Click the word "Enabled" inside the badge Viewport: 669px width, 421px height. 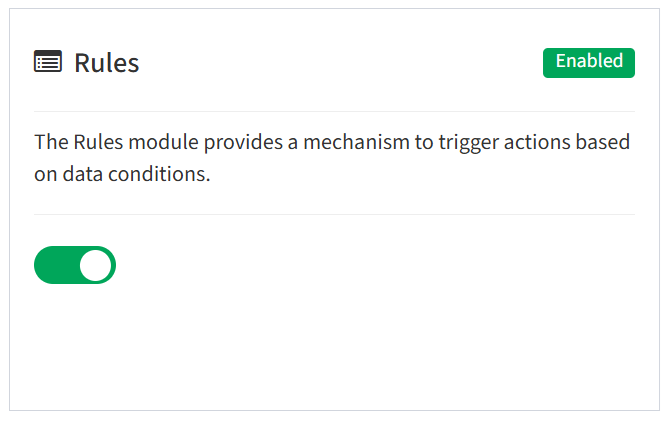(x=589, y=61)
